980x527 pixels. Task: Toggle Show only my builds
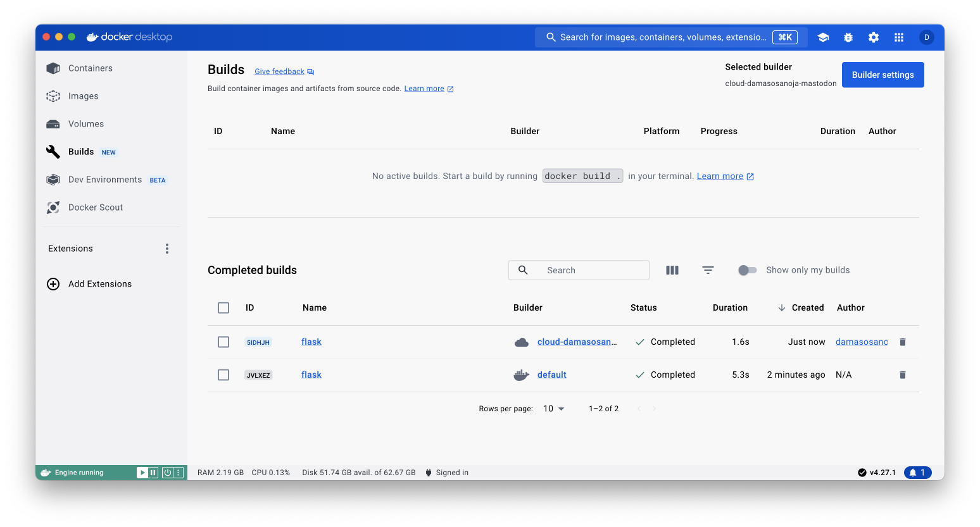[747, 270]
